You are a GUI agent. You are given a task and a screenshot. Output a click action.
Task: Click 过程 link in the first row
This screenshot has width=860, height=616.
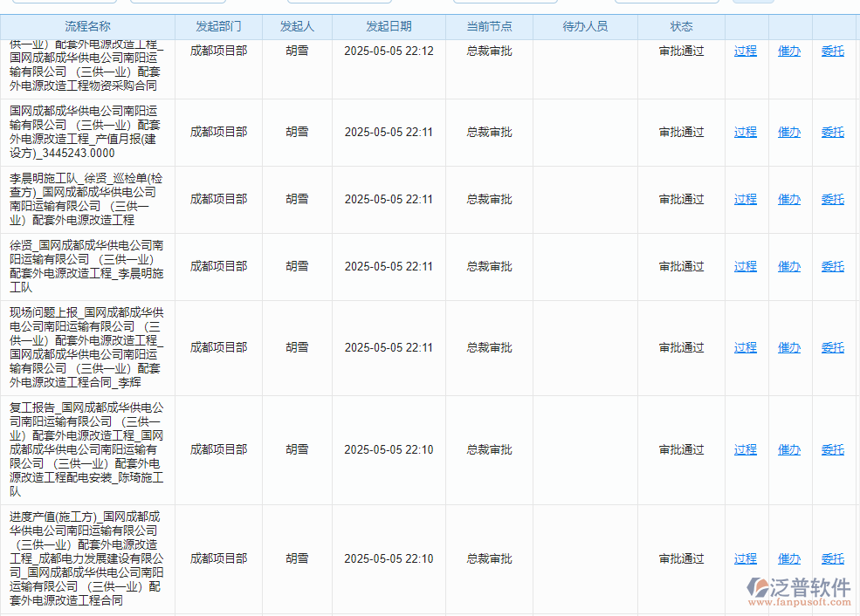coord(745,51)
